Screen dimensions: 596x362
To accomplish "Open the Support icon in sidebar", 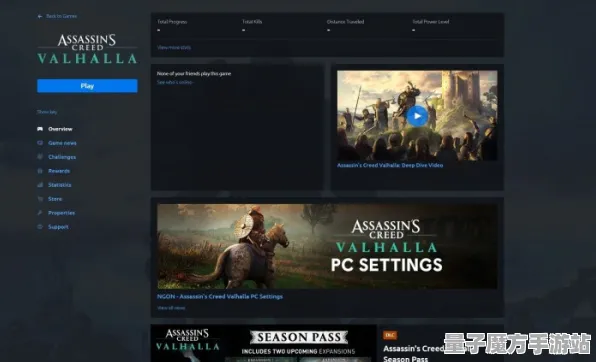I will click(x=40, y=227).
